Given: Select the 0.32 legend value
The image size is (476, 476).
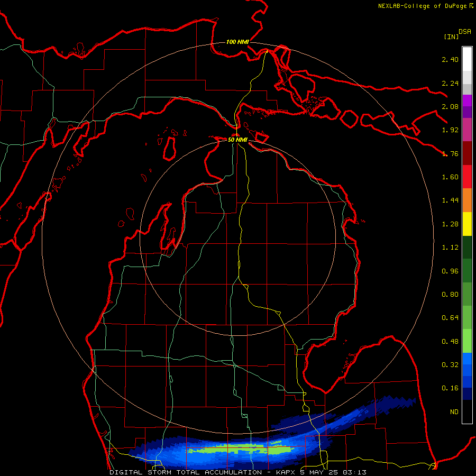Looking at the screenshot, I should coord(450,365).
